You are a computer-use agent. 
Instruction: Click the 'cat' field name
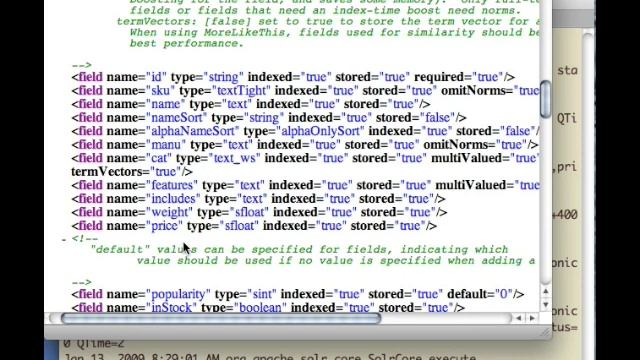[x=158, y=158]
